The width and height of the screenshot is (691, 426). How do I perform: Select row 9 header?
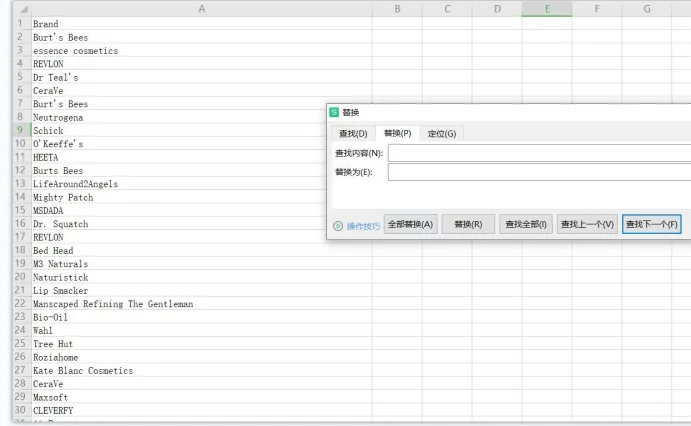pos(20,130)
